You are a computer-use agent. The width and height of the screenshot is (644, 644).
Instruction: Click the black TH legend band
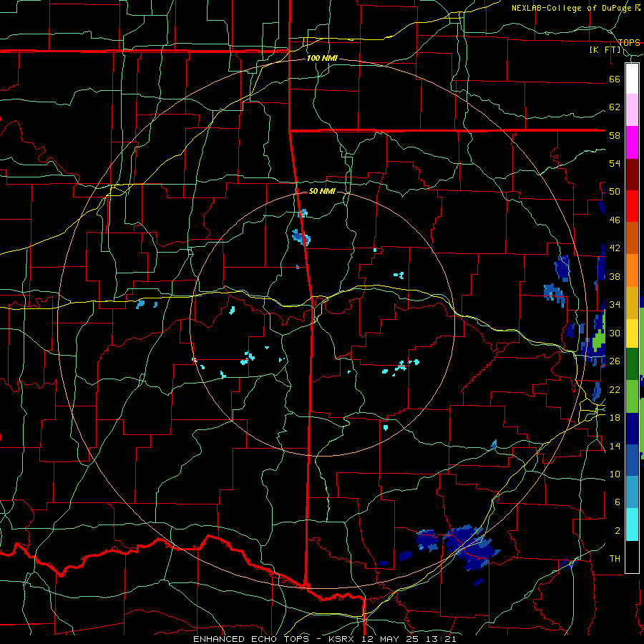coord(632,557)
